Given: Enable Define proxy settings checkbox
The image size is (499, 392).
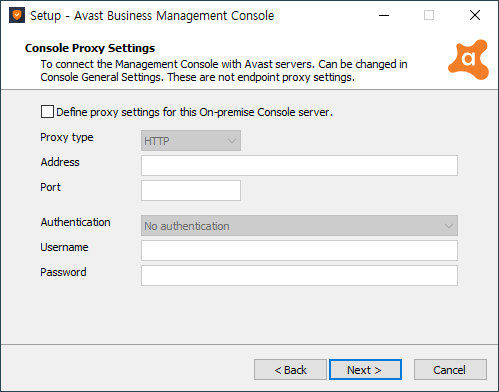Looking at the screenshot, I should (47, 112).
